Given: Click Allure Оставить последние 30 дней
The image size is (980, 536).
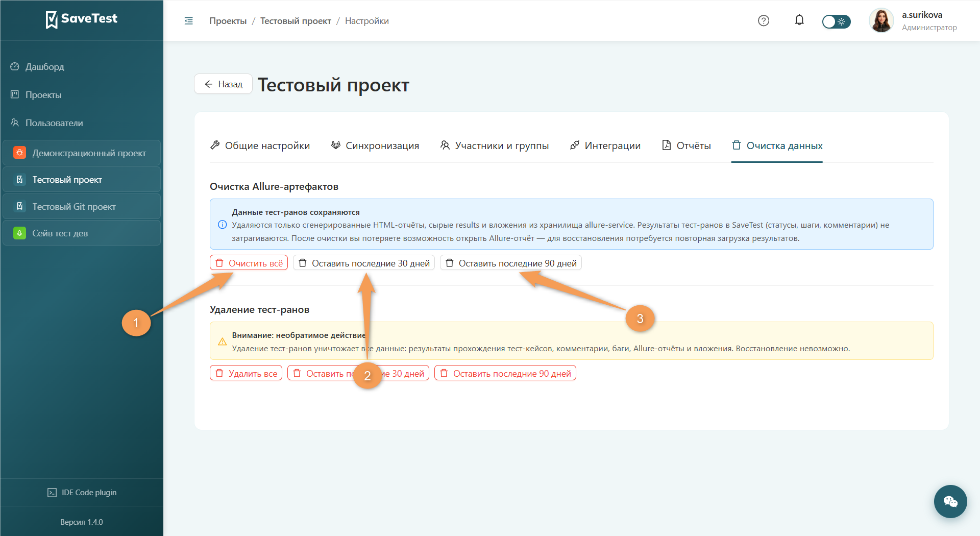Looking at the screenshot, I should [x=364, y=263].
